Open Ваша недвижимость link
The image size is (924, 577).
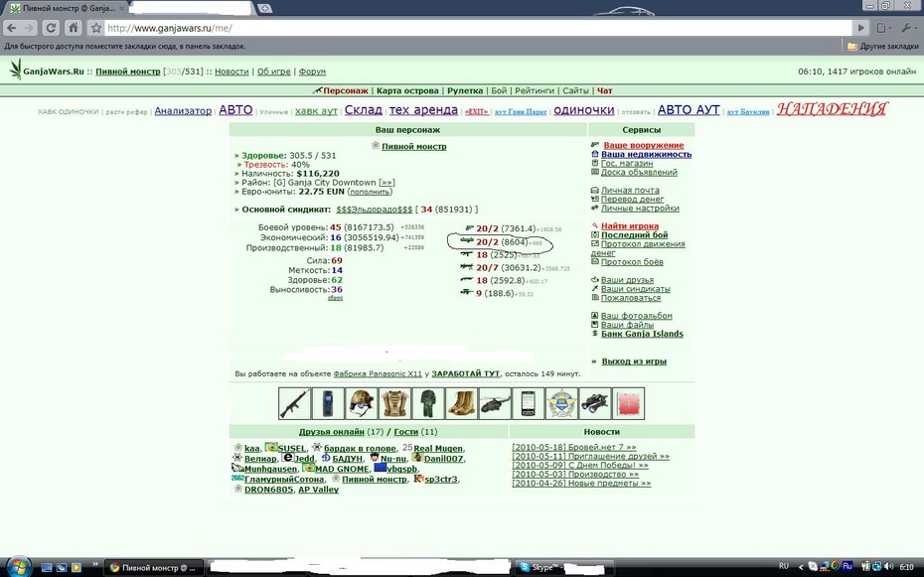pyautogui.click(x=646, y=154)
